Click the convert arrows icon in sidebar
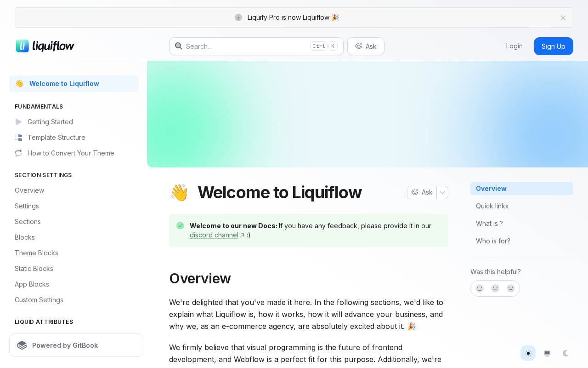The width and height of the screenshot is (588, 368). pyautogui.click(x=18, y=153)
